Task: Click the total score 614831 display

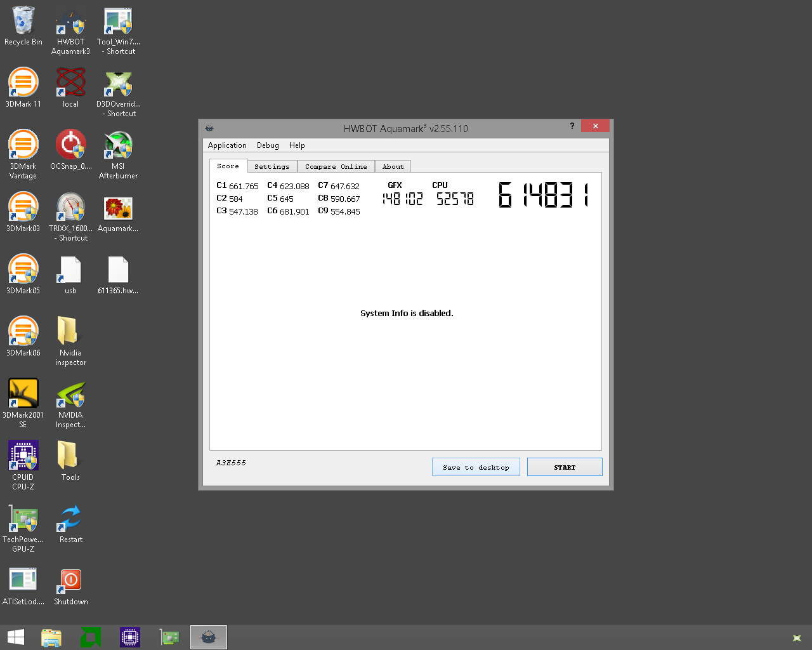Action: click(544, 195)
